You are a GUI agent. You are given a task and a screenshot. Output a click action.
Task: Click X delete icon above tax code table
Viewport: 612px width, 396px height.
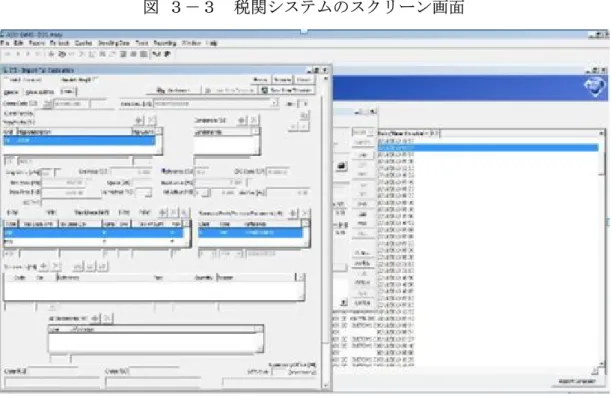coord(174,213)
